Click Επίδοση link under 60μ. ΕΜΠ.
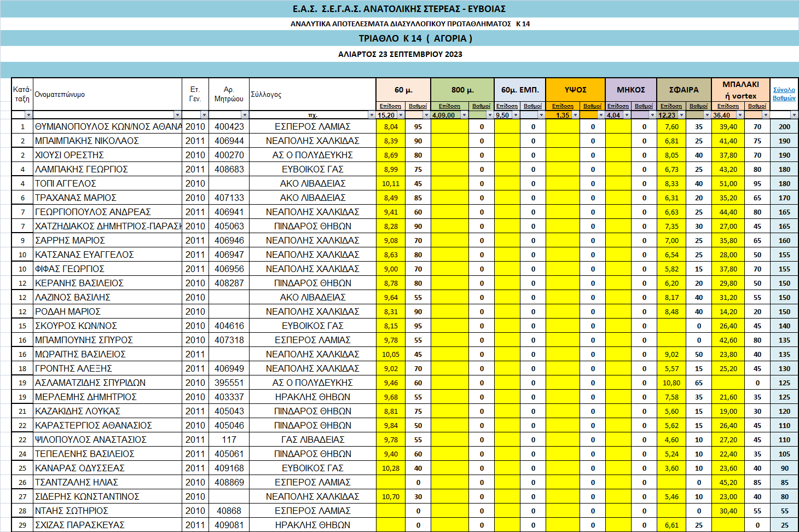Screen dimensions: 799x532 507,106
